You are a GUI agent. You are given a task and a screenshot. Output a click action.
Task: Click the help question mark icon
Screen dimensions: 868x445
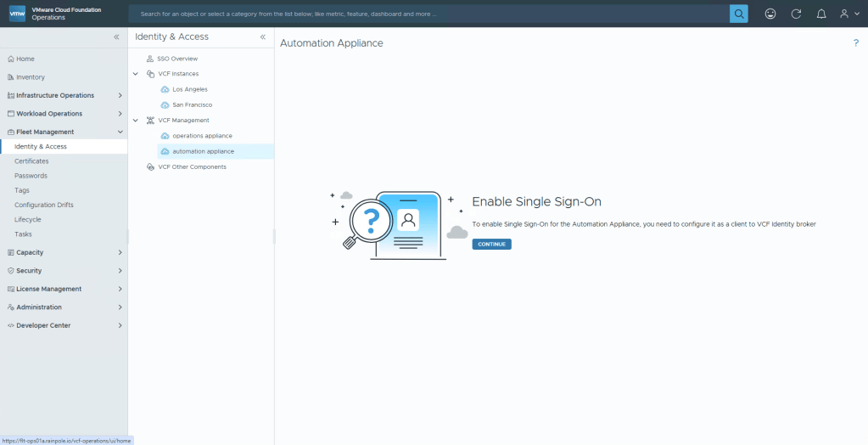[x=855, y=42]
